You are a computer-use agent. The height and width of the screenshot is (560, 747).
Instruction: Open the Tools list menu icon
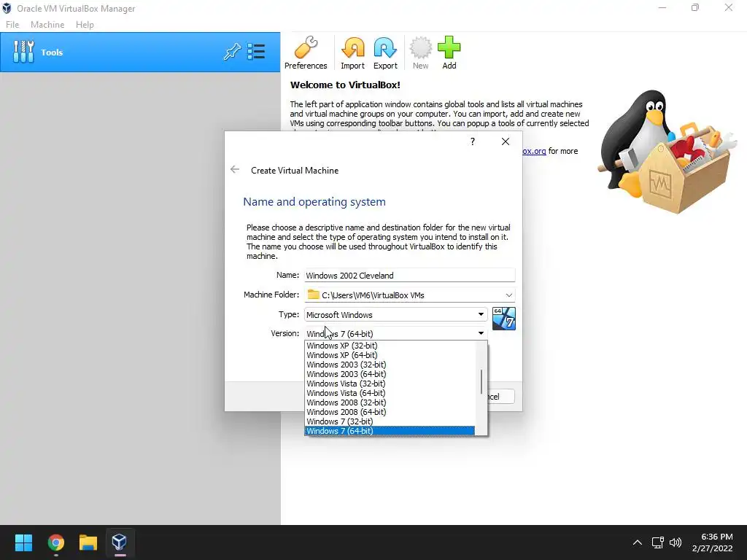click(x=256, y=52)
